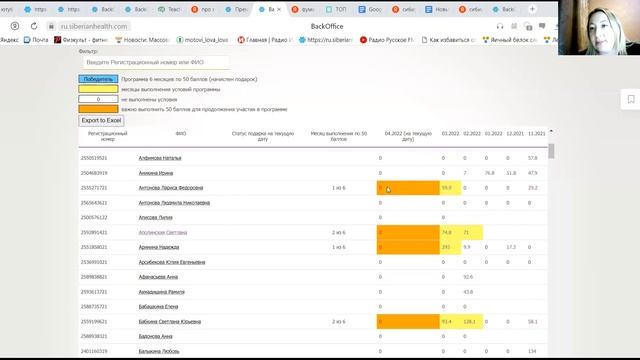Switch to the ТОП tab
Screen dimensions: 640x360
336,9
